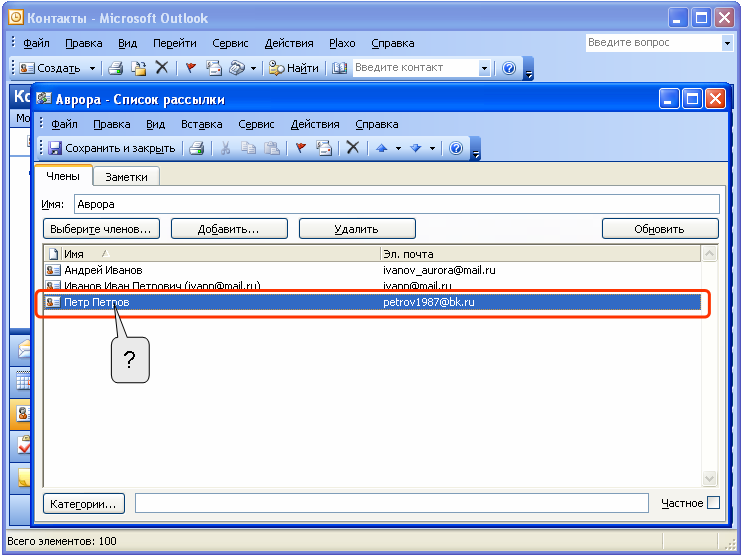Expand the Создать dropdown arrow
The height and width of the screenshot is (556, 741).
coord(93,68)
